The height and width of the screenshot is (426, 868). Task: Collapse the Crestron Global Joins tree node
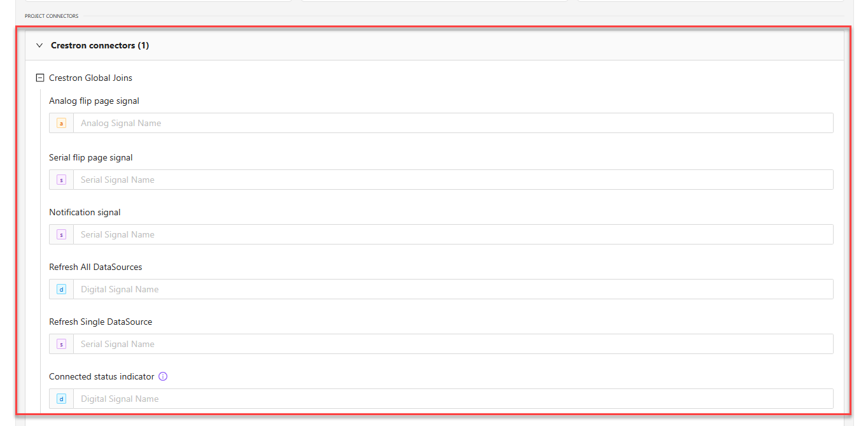(x=40, y=78)
